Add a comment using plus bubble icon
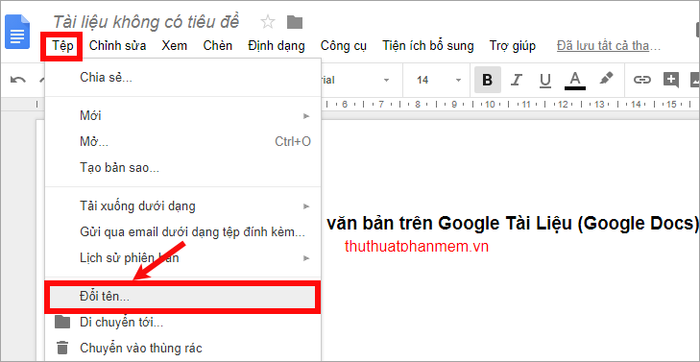Viewport: 700px width, 362px height. [x=671, y=80]
